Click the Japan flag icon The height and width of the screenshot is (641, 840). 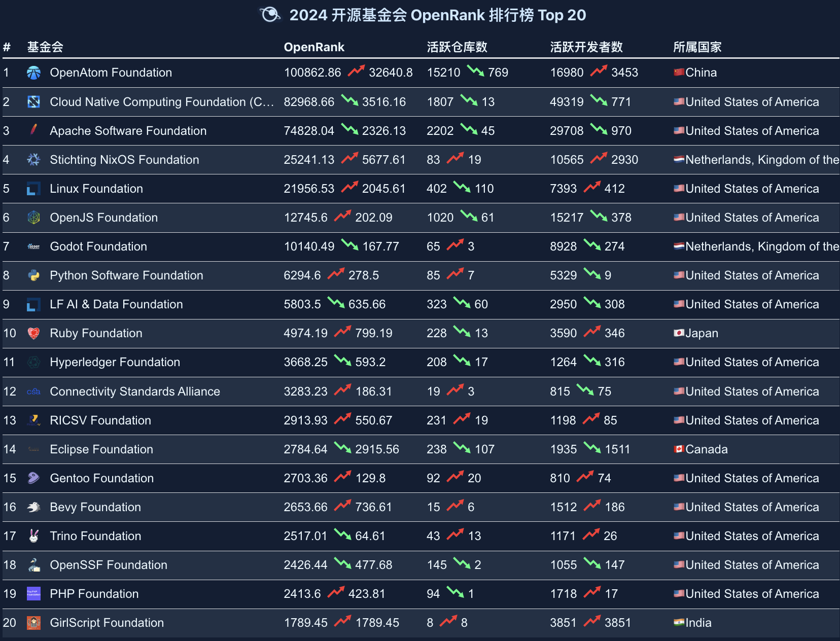679,333
